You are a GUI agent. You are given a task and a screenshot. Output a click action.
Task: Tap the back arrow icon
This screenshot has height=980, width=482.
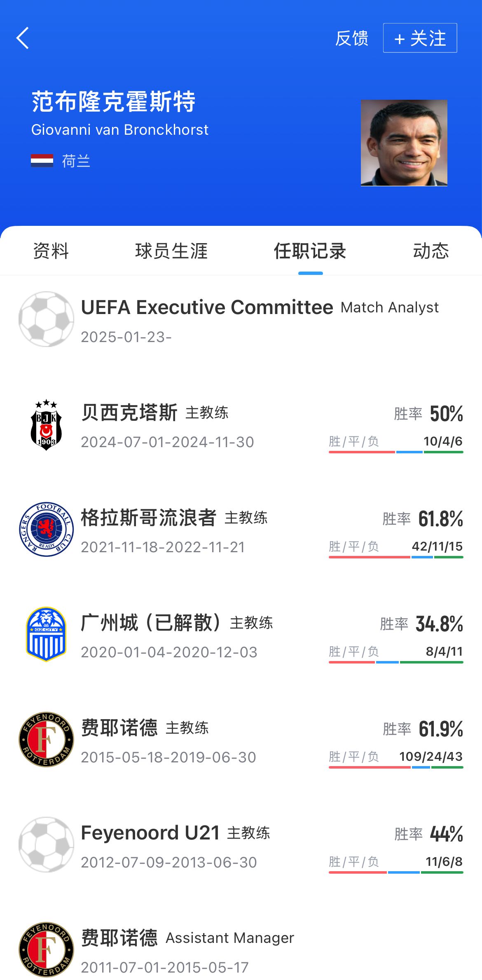(23, 38)
